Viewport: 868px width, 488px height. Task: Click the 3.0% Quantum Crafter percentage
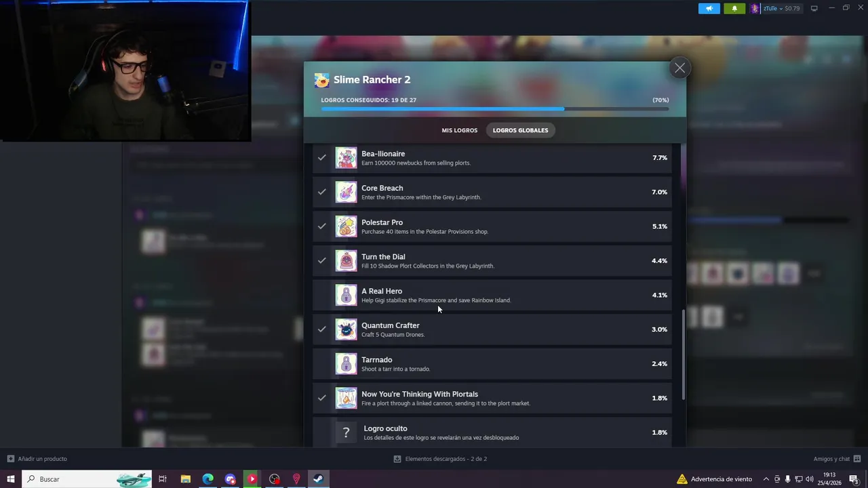pyautogui.click(x=660, y=329)
